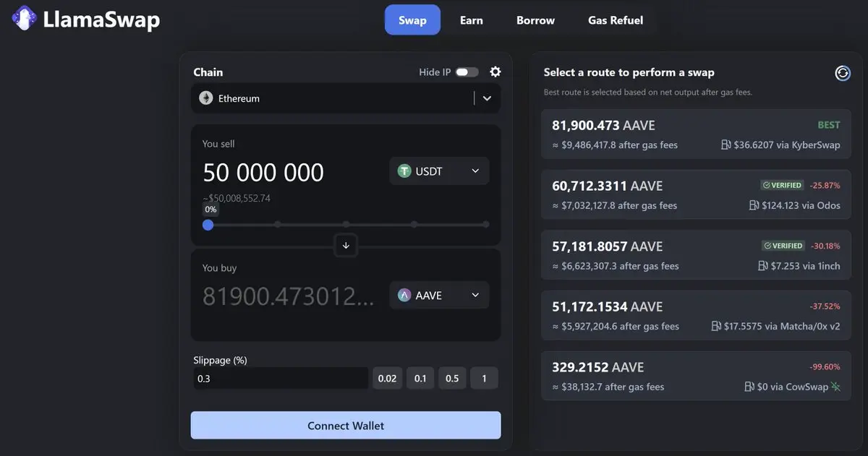Screen dimensions: 868x456
Task: Select the 57,181.8057 AAVE 1inch route
Action: [696, 256]
